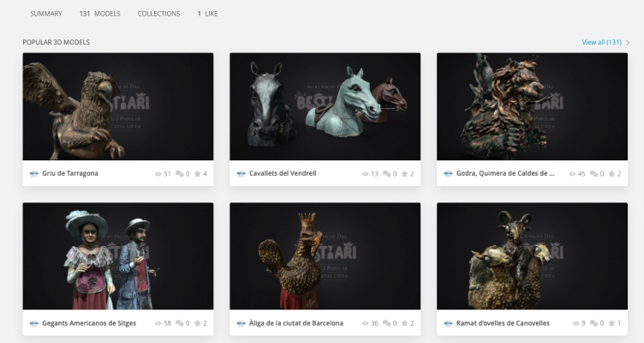
Task: Click the star icon on Griu de Tarragona
Action: coord(196,173)
